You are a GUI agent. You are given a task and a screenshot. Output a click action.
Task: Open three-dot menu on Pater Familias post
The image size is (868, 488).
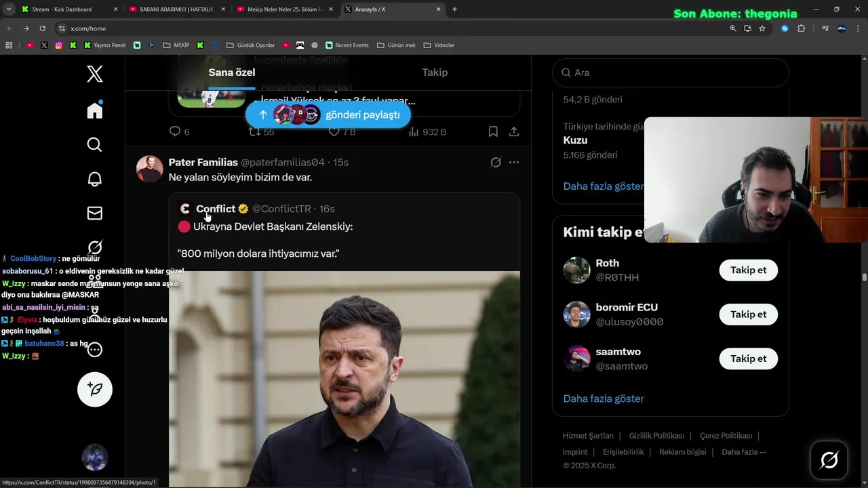point(514,162)
